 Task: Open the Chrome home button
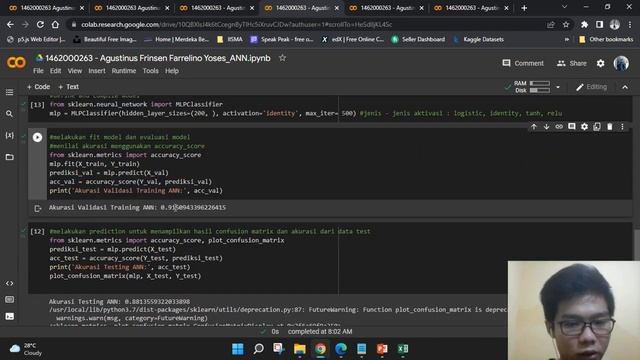point(55,24)
